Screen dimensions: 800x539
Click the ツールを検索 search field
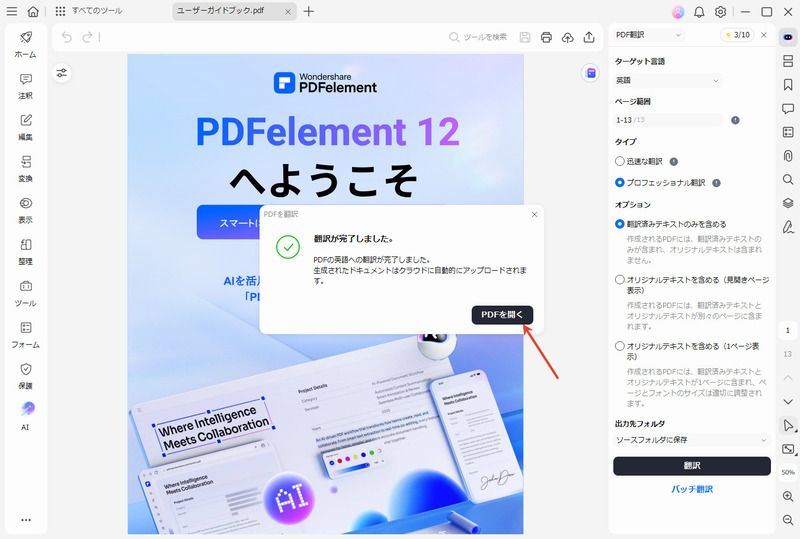click(478, 37)
